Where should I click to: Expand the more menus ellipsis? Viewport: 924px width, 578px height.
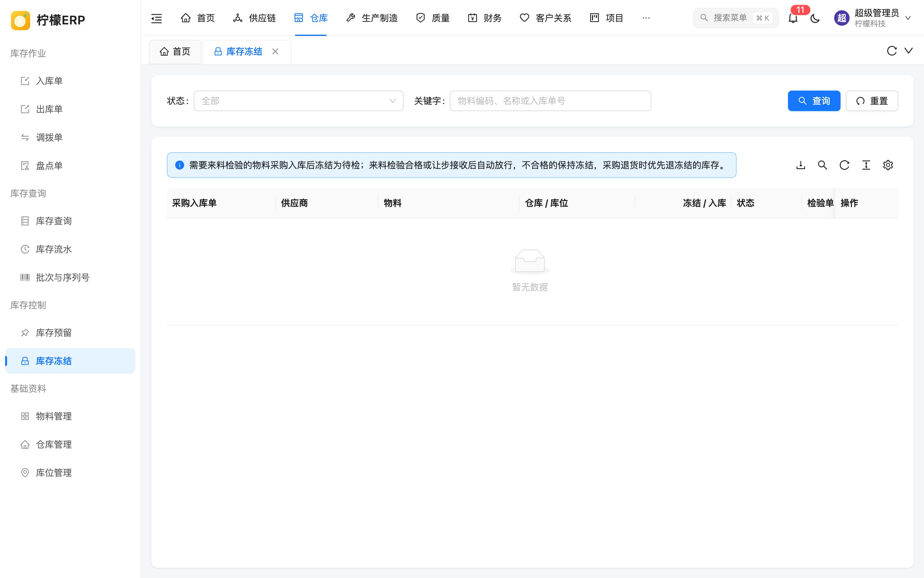646,18
